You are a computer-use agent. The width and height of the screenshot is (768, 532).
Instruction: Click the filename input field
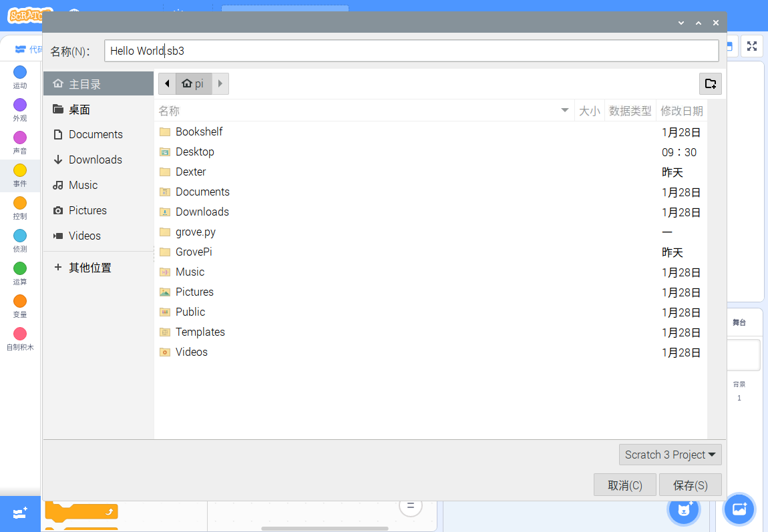click(411, 51)
